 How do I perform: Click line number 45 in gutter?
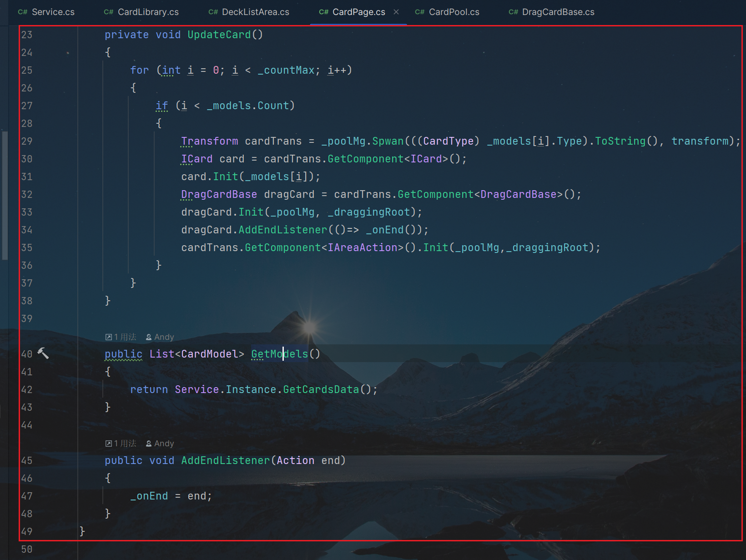[27, 460]
